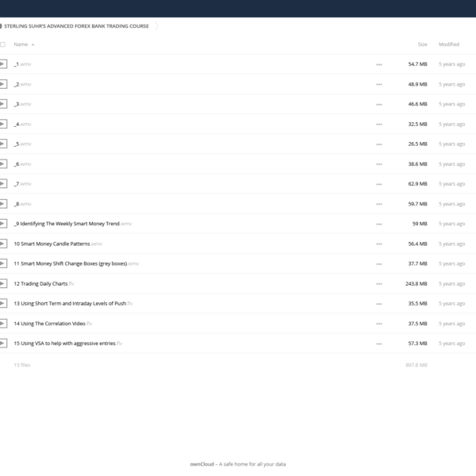The height and width of the screenshot is (476, 476).
Task: Sort the file list by Size column
Action: [422, 44]
